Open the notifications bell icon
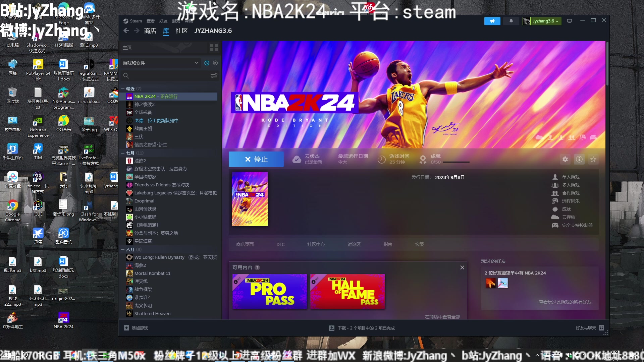 pyautogui.click(x=511, y=21)
